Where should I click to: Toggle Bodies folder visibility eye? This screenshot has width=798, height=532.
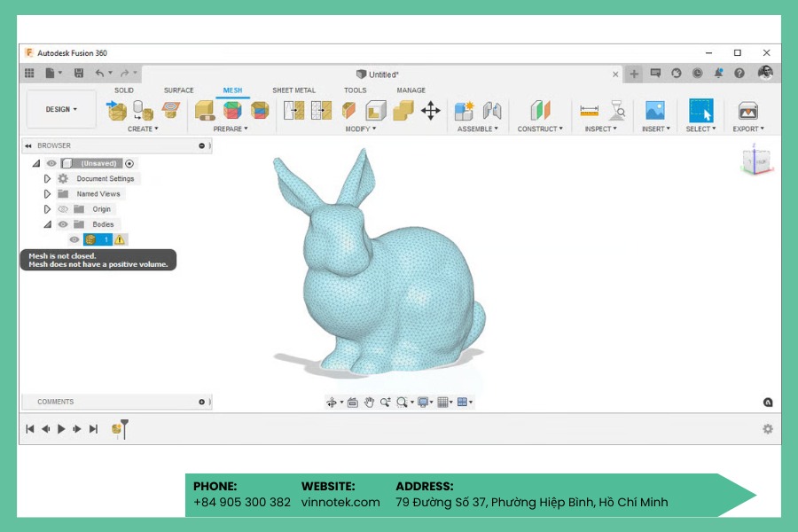[x=63, y=224]
